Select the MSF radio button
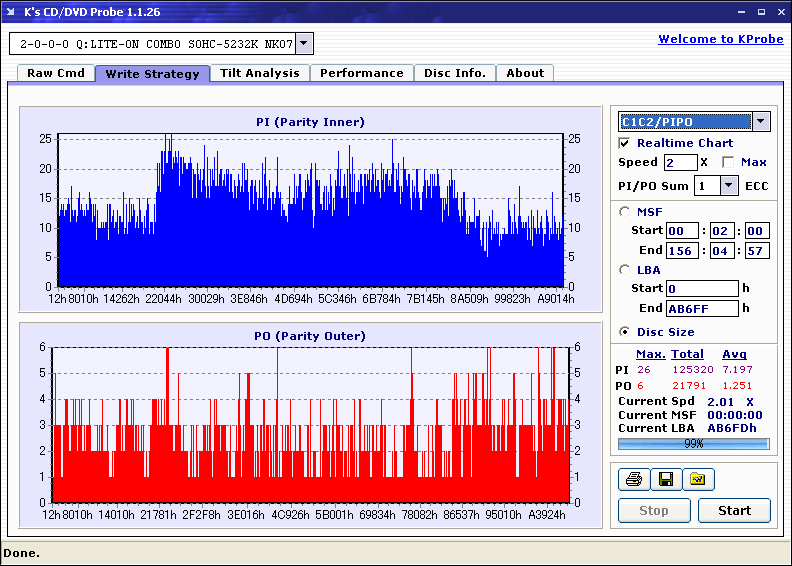Viewport: 792px width, 566px height. click(625, 211)
